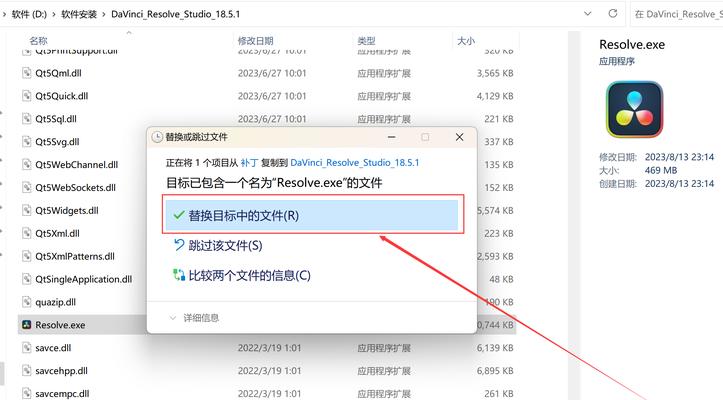Open address bar history dropdown
The image size is (723, 400).
pyautogui.click(x=587, y=13)
